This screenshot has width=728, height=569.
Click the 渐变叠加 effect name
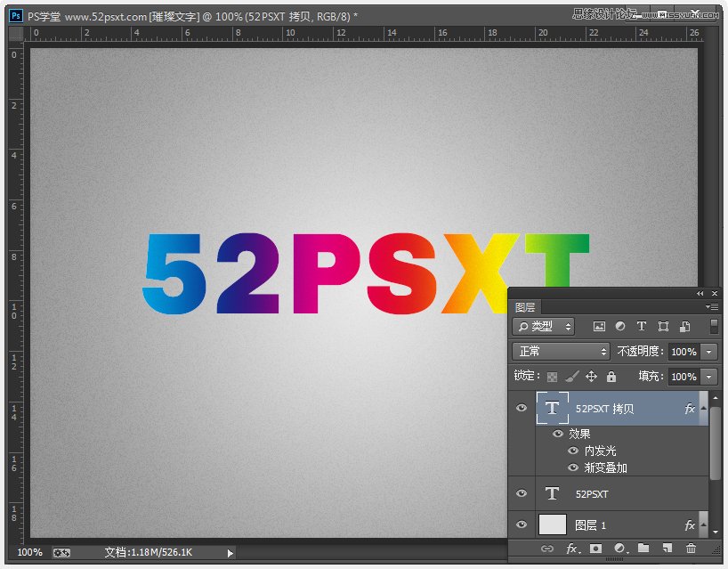pyautogui.click(x=605, y=467)
